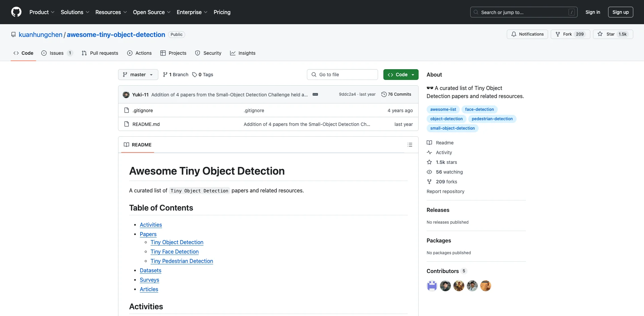Switch to the Issues tab
Image resolution: width=644 pixels, height=316 pixels.
[x=57, y=53]
